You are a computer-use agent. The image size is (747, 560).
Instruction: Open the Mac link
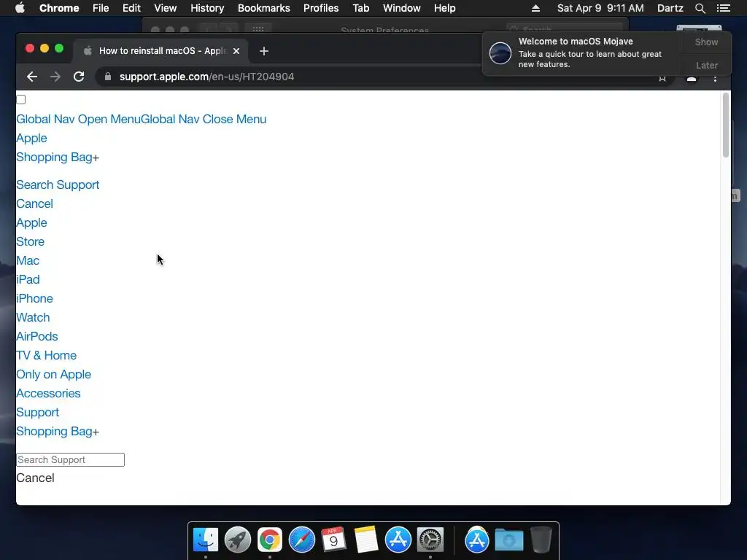[28, 260]
